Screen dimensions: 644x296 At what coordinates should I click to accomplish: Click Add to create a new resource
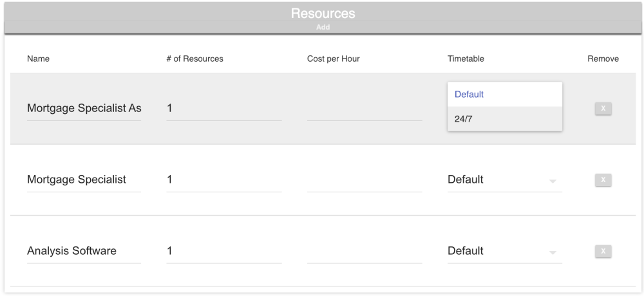(323, 28)
